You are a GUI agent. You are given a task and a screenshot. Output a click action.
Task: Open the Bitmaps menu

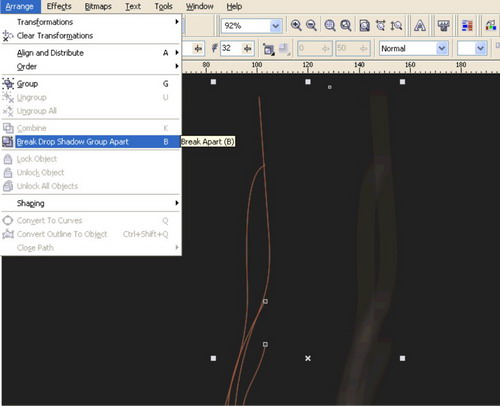click(98, 6)
